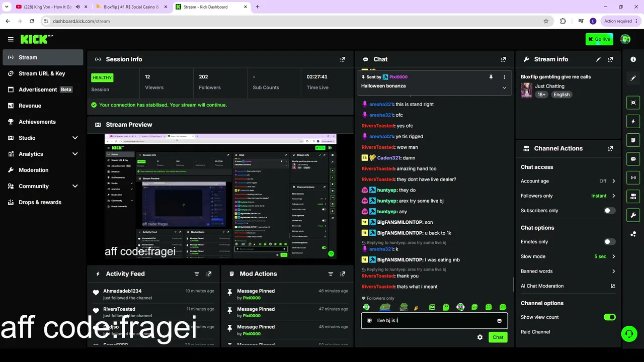Open Slow mode duration chevron
The height and width of the screenshot is (362, 644).
point(613,256)
